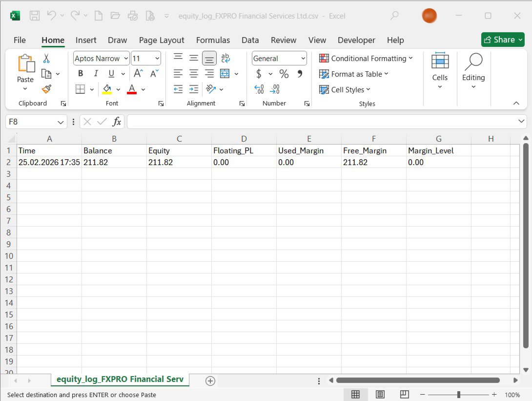Viewport: 532px width, 401px height.
Task: Click the Cut scissors icon
Action: [x=46, y=59]
